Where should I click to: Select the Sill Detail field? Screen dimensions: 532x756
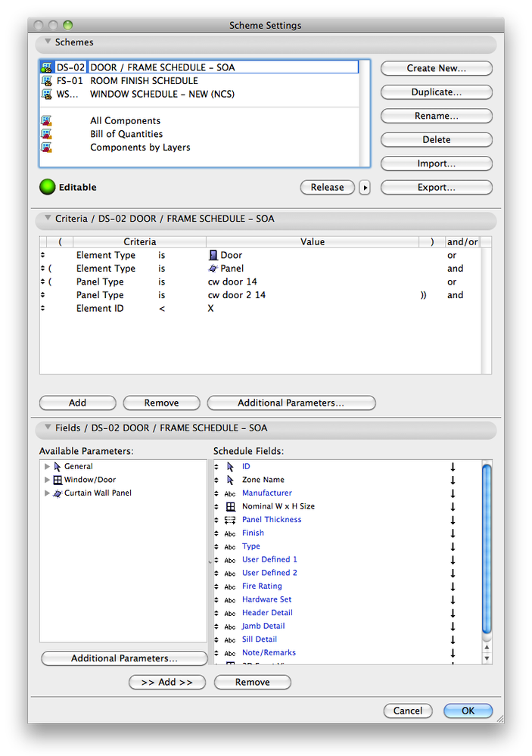(260, 639)
